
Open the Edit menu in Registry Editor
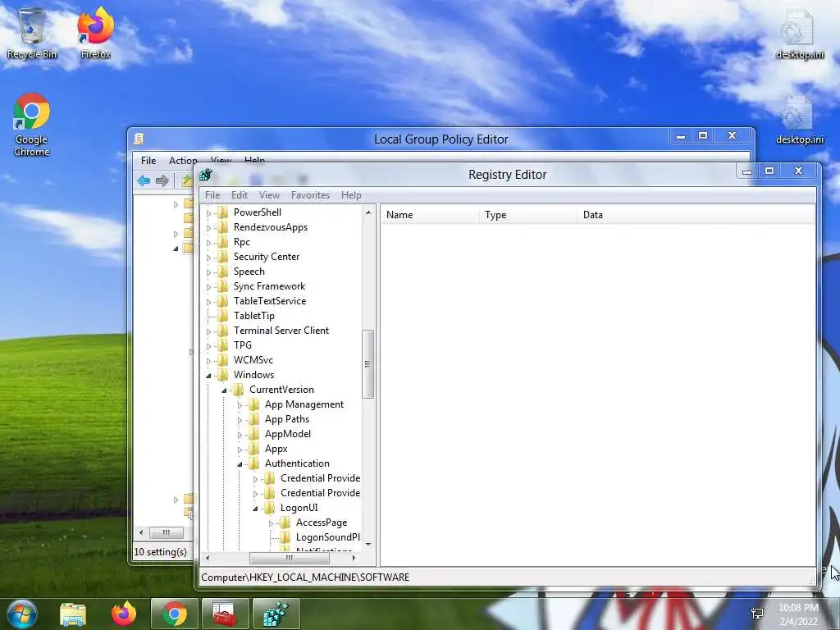click(x=239, y=195)
